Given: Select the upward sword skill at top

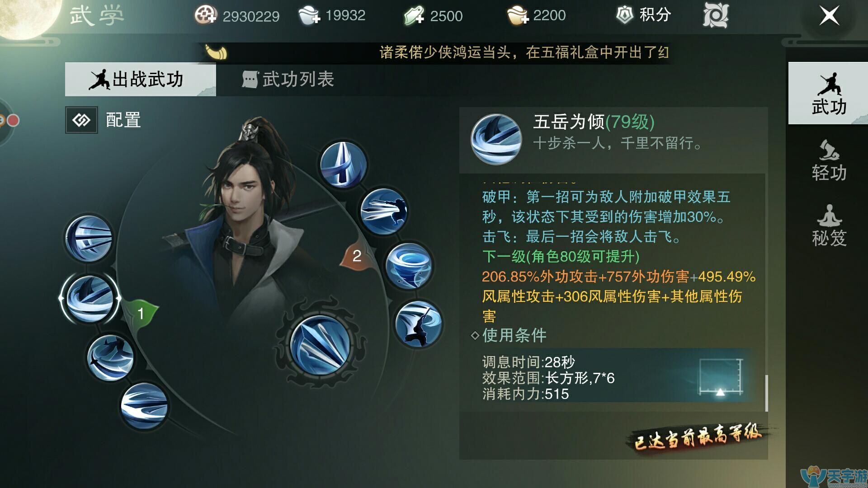Looking at the screenshot, I should (343, 164).
